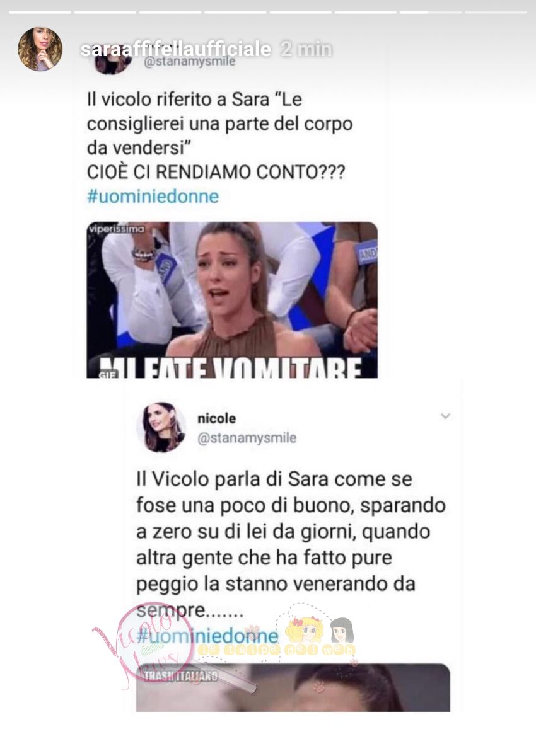Screen dimensions: 536x756
Task: Jump to the last story progress segment
Action: click(496, 12)
